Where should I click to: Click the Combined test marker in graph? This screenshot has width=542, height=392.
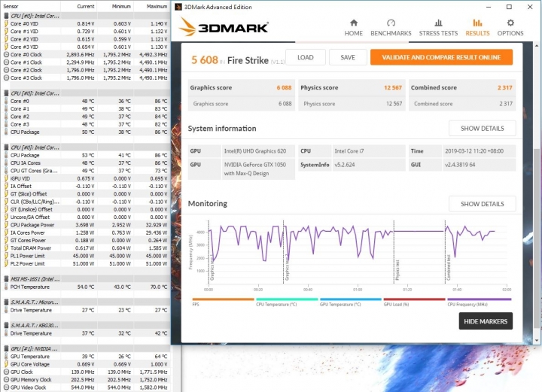(449, 268)
